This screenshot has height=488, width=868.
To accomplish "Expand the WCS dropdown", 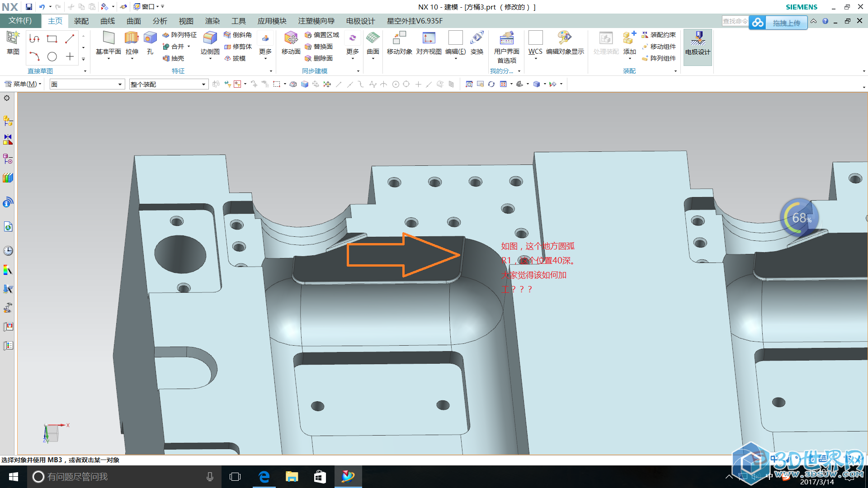I will (x=536, y=59).
